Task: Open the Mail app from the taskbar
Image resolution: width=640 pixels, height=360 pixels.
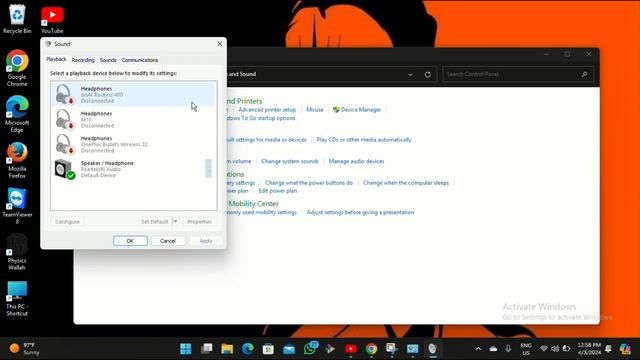Action: tap(289, 349)
